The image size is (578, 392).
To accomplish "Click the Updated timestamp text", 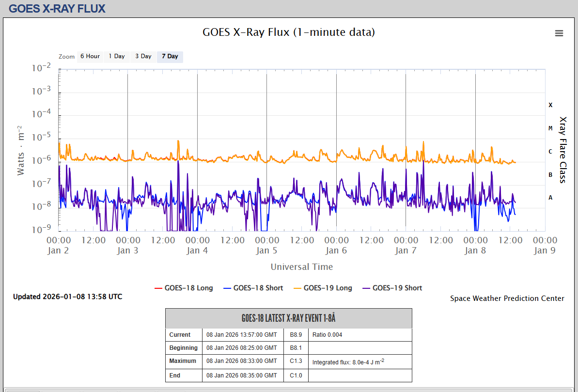I will 67,297.
